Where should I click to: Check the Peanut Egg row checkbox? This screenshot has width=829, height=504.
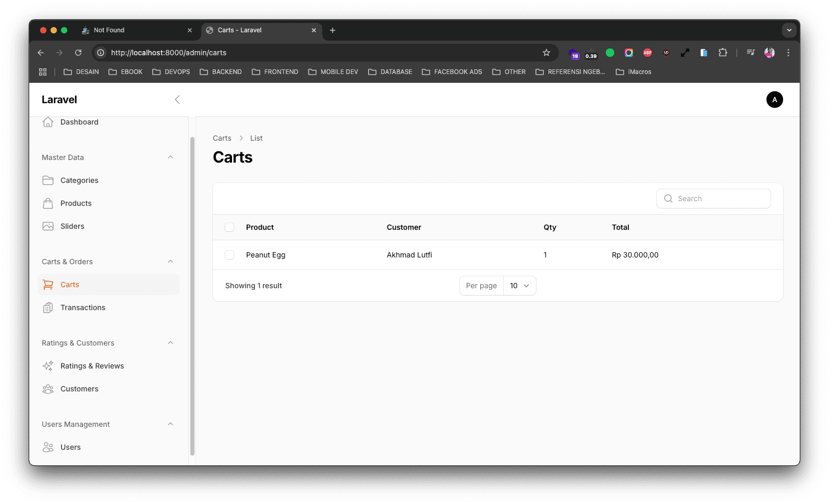[229, 255]
